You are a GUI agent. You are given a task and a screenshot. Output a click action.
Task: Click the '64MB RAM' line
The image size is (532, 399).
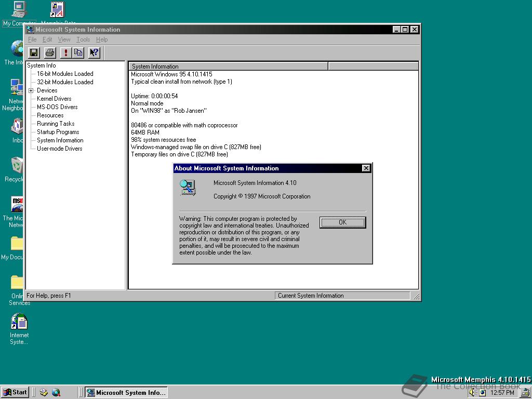[145, 132]
